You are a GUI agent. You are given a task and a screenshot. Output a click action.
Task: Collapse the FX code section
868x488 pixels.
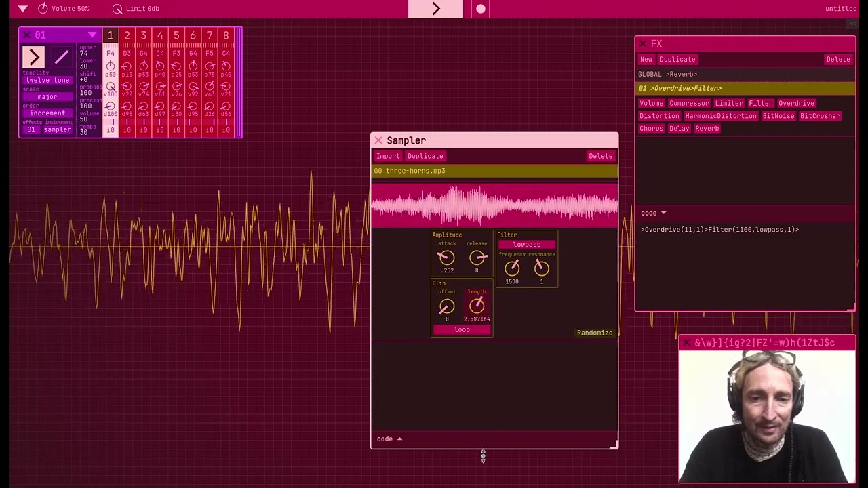[654, 213]
